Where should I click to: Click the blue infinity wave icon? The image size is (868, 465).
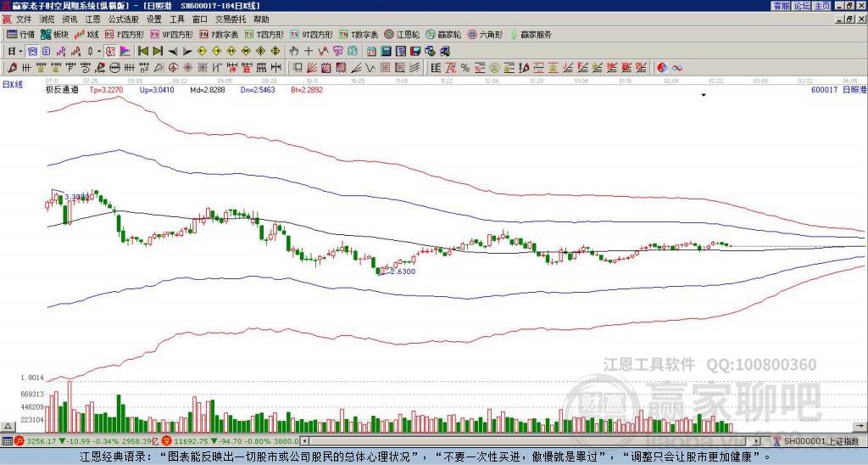676,68
